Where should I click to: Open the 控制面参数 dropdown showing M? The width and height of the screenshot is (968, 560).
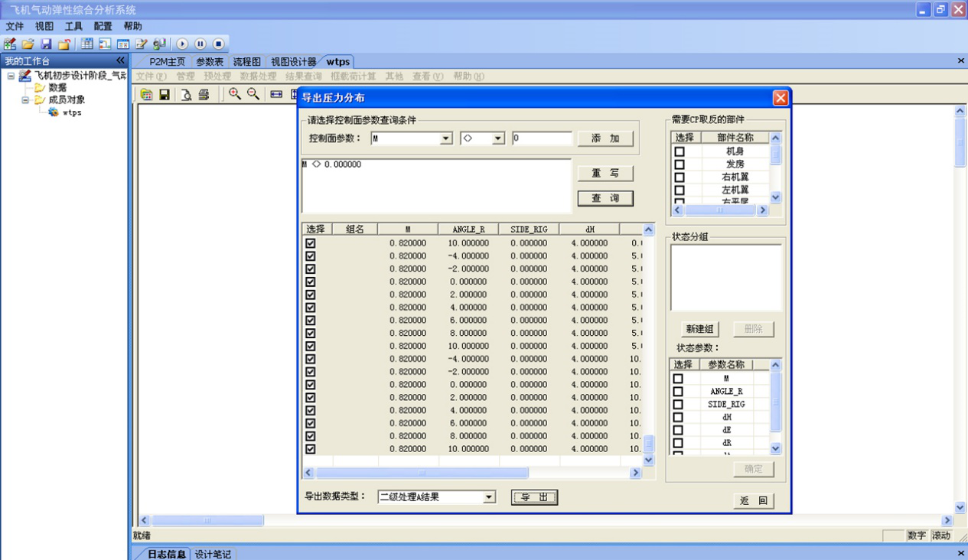(445, 138)
